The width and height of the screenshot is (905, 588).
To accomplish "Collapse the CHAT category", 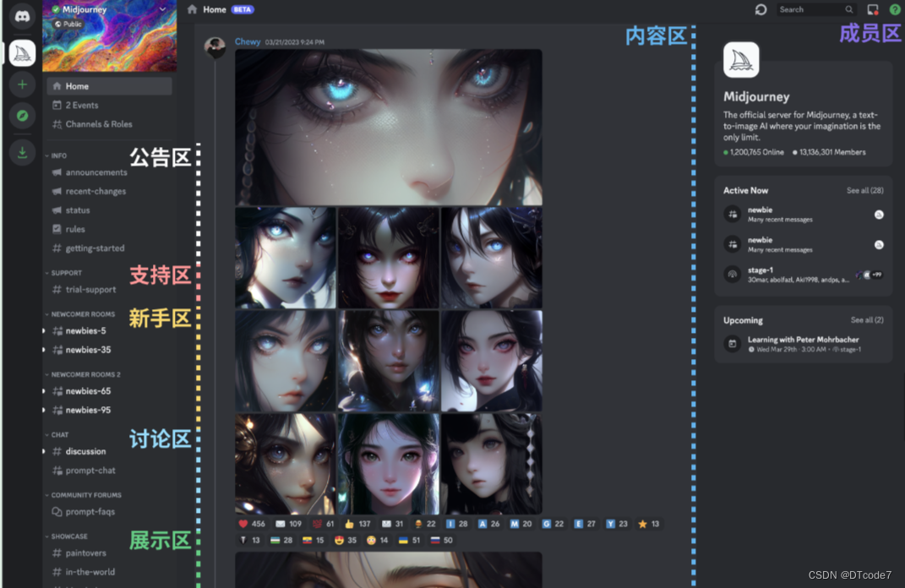I will point(57,435).
